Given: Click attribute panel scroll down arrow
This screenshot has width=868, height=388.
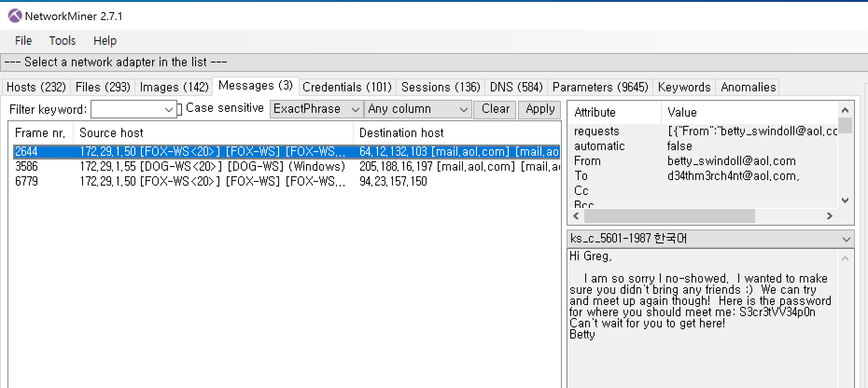Looking at the screenshot, I should (845, 201).
